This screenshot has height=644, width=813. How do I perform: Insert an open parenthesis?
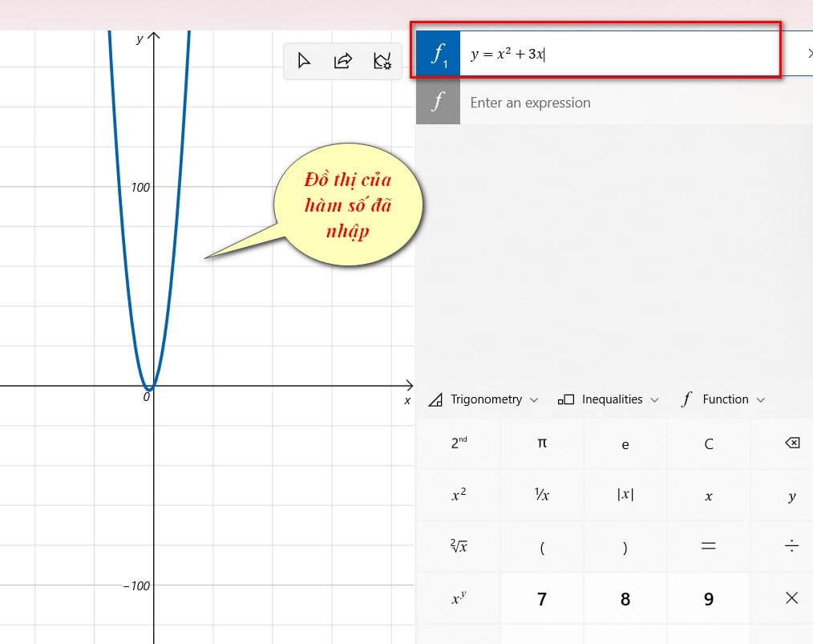click(542, 546)
